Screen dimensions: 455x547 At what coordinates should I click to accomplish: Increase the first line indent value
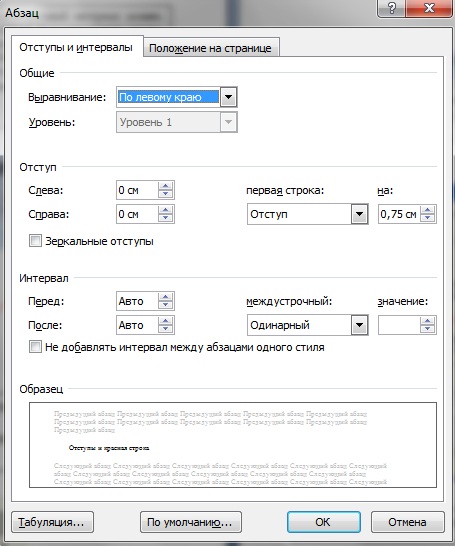point(427,210)
